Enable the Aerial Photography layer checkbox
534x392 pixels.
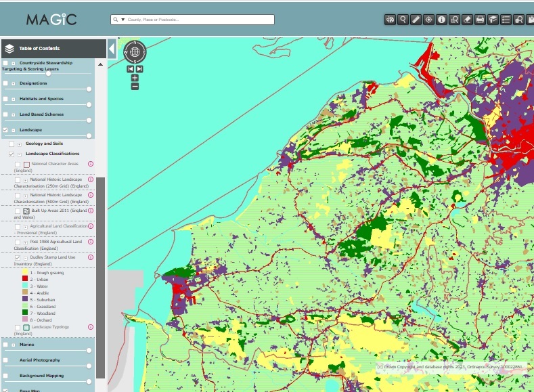[5, 360]
